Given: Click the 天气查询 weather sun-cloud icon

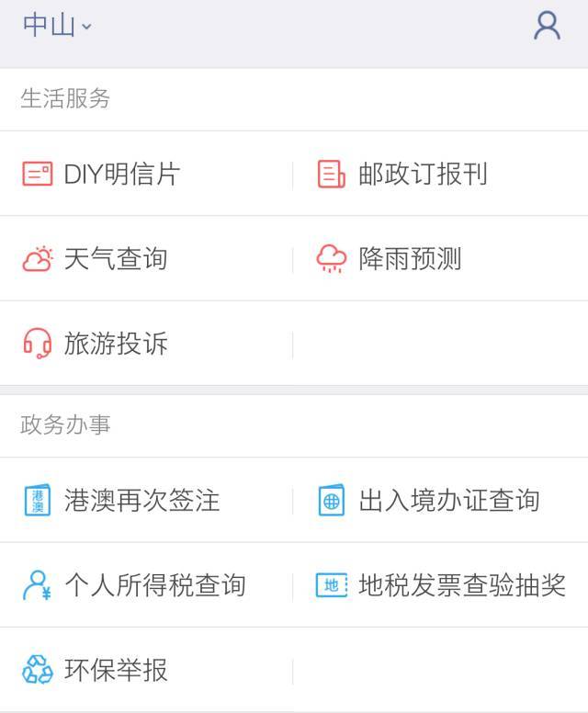Looking at the screenshot, I should click(x=38, y=259).
